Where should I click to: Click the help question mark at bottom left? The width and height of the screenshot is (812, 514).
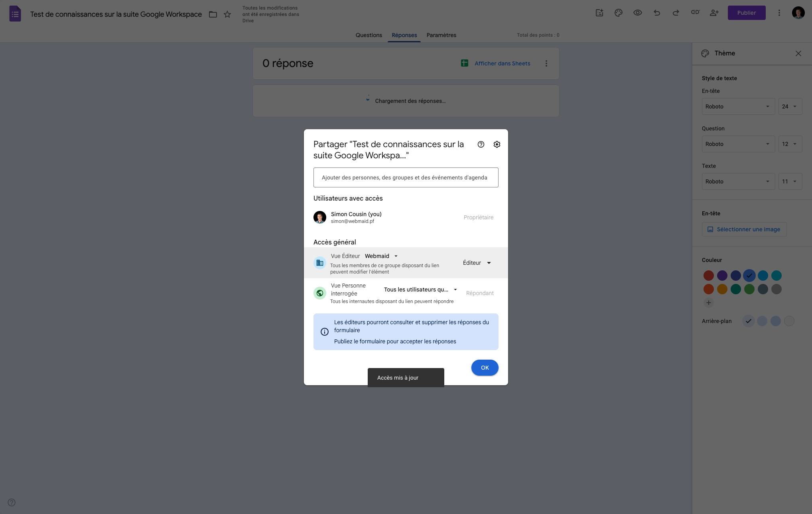(x=12, y=502)
